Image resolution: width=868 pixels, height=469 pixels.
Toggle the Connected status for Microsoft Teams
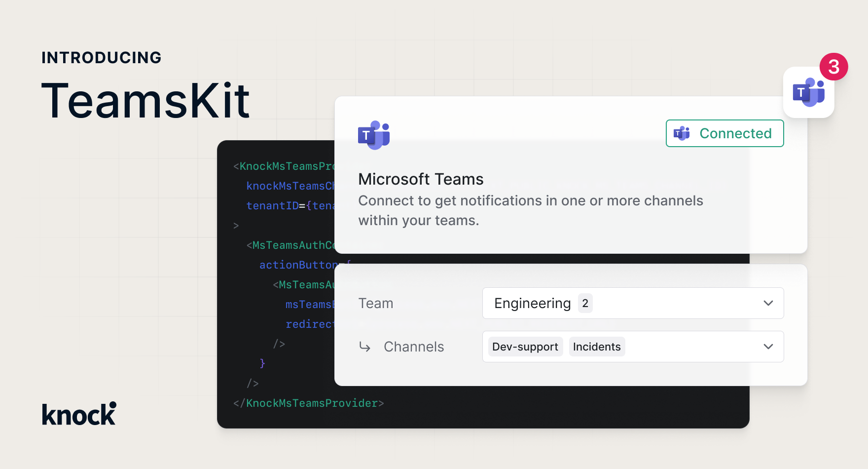pos(724,133)
